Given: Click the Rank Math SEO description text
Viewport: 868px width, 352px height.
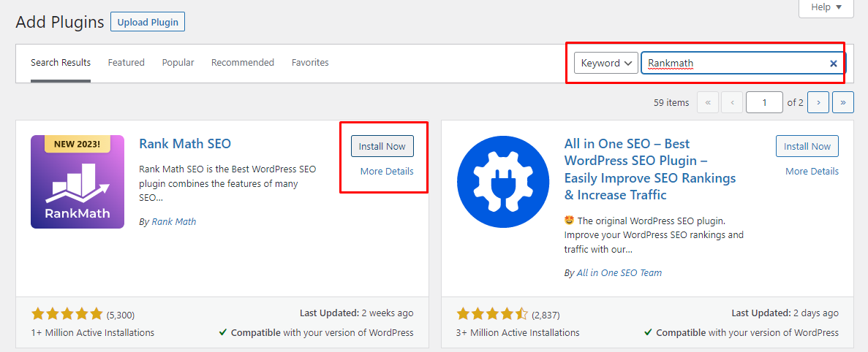Looking at the screenshot, I should coord(227,183).
